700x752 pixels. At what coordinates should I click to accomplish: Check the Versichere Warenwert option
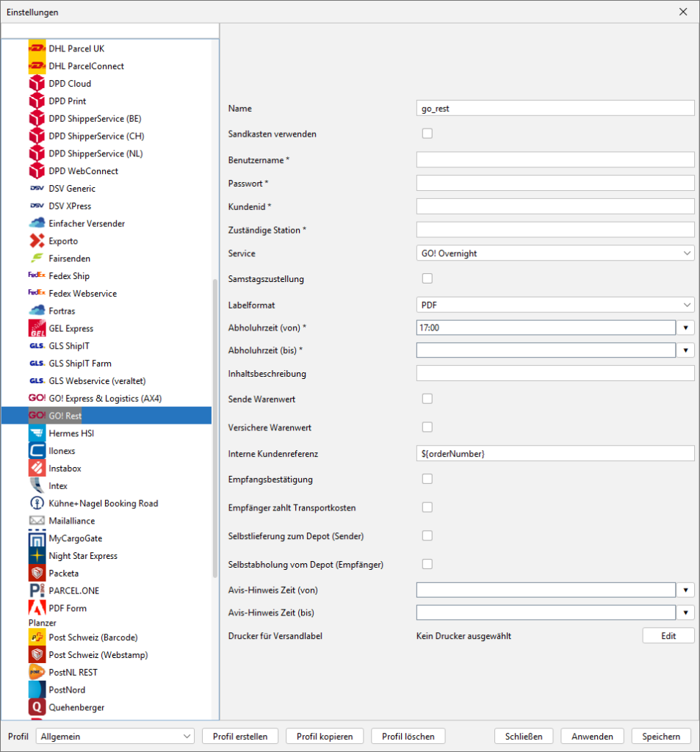coord(427,427)
